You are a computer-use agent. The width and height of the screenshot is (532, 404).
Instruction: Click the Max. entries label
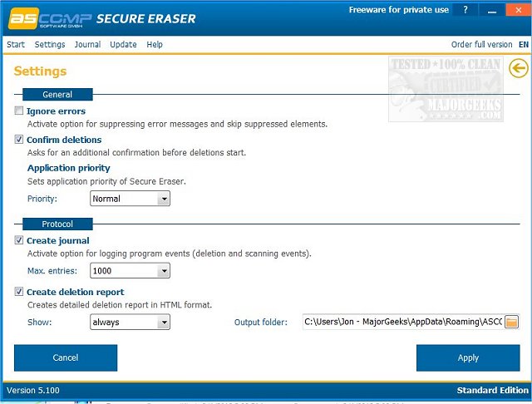tap(52, 271)
